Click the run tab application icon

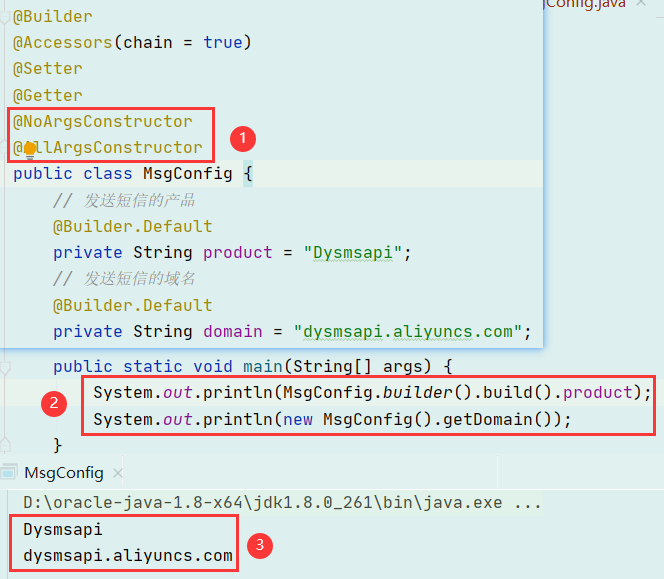(x=9, y=472)
